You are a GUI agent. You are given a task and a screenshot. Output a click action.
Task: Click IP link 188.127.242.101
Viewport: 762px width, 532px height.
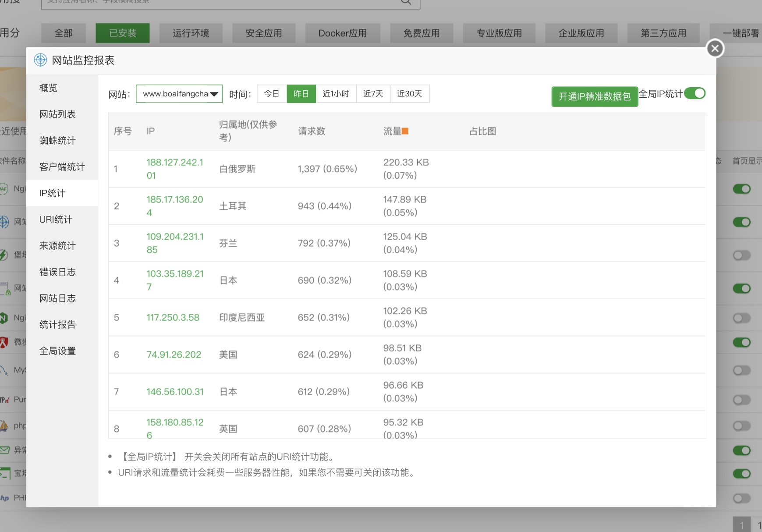pos(175,169)
